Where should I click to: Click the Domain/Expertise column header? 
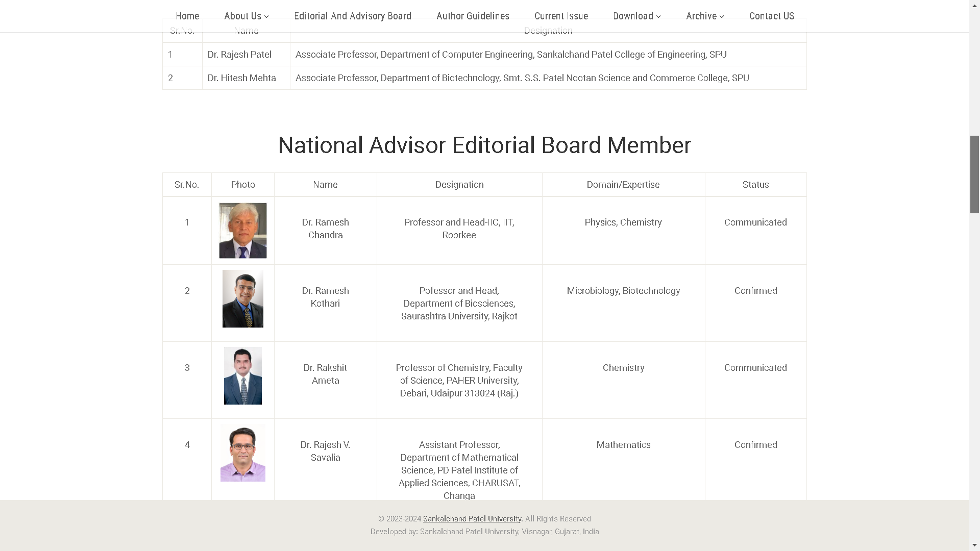[623, 185]
